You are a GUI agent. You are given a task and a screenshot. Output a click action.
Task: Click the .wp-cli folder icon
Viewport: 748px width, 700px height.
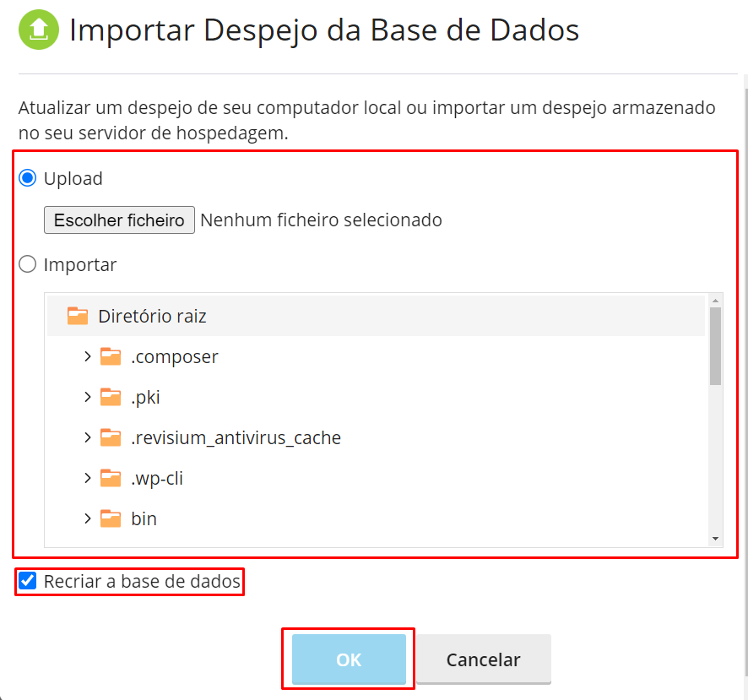pos(111,478)
